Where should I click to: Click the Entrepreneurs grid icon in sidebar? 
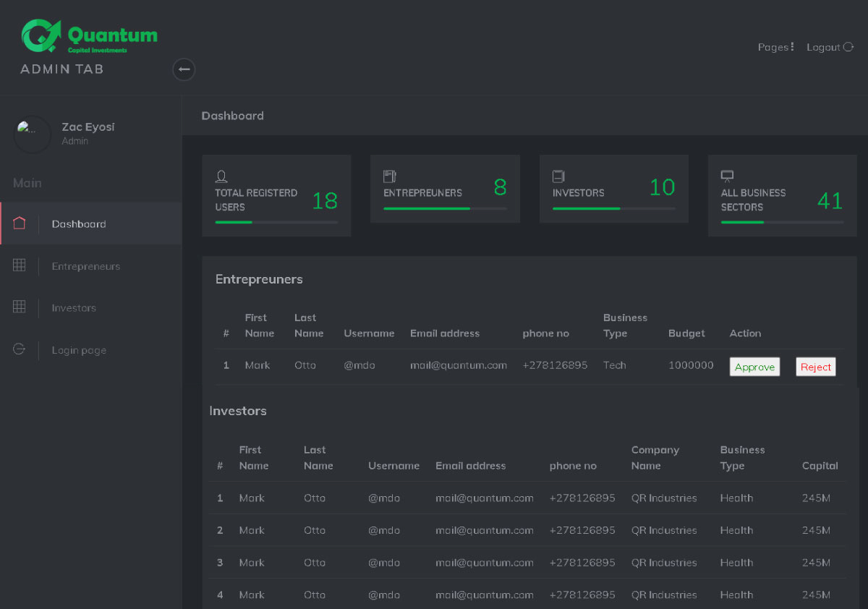pos(20,265)
